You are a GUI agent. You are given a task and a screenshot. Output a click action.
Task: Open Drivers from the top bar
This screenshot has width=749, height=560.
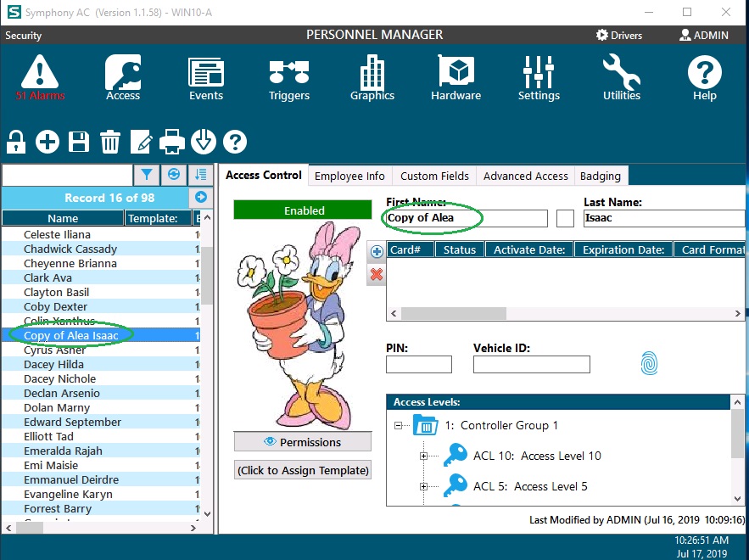click(x=619, y=35)
